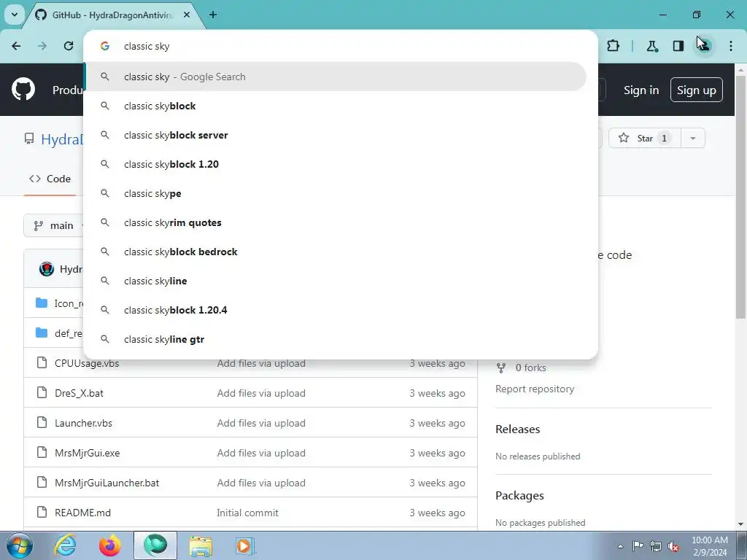747x560 pixels.
Task: Click the Chrome Labs flask icon
Action: click(651, 46)
